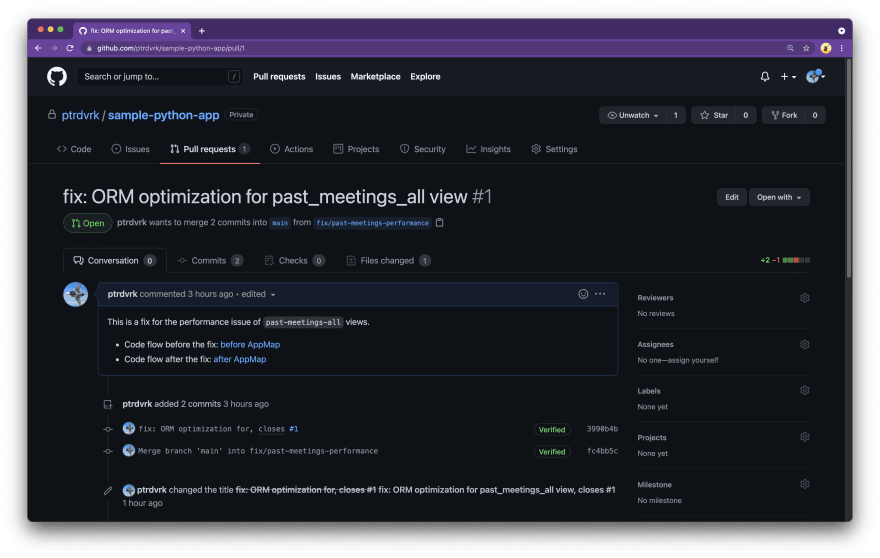The height and width of the screenshot is (558, 880).
Task: Open commit hash fc4bb5c
Action: pos(602,451)
